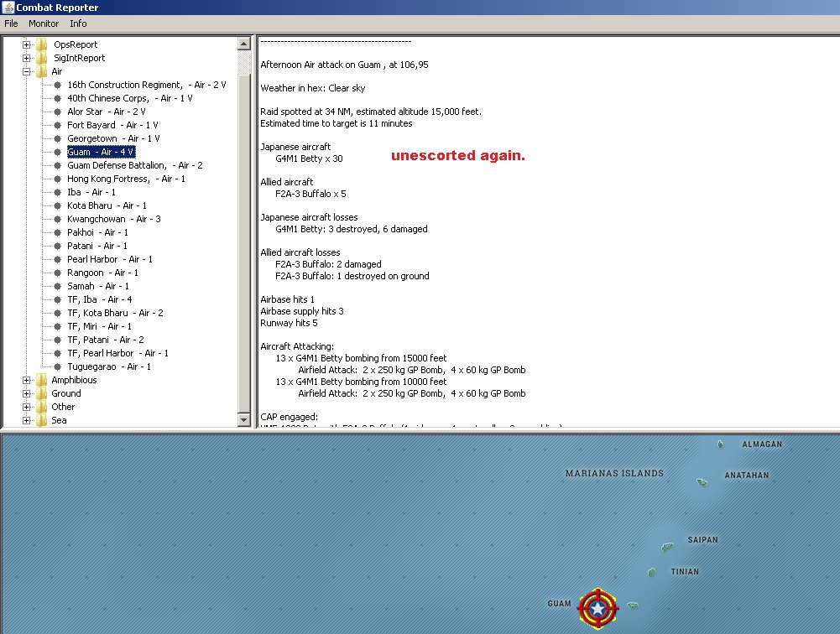Select Hong Kong Fortress air report
The width and height of the screenshot is (840, 634).
click(126, 179)
